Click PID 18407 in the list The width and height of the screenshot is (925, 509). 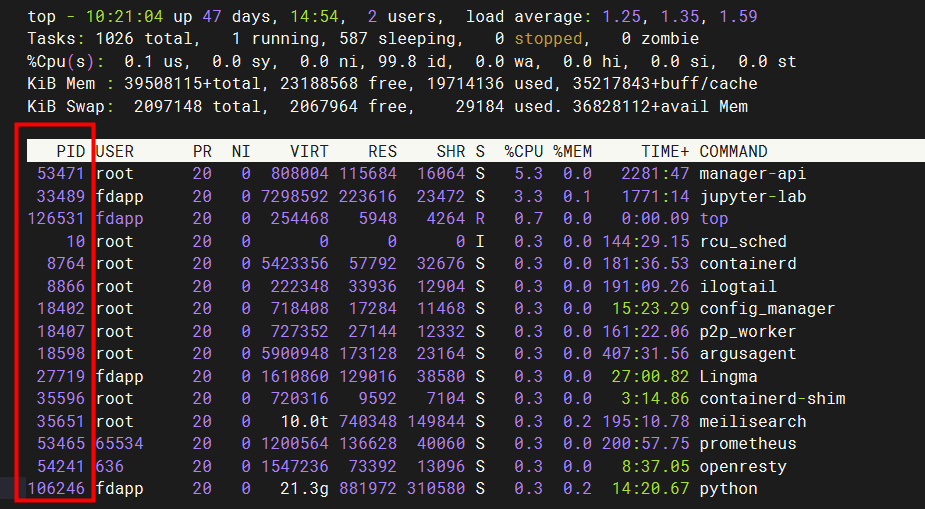61,331
